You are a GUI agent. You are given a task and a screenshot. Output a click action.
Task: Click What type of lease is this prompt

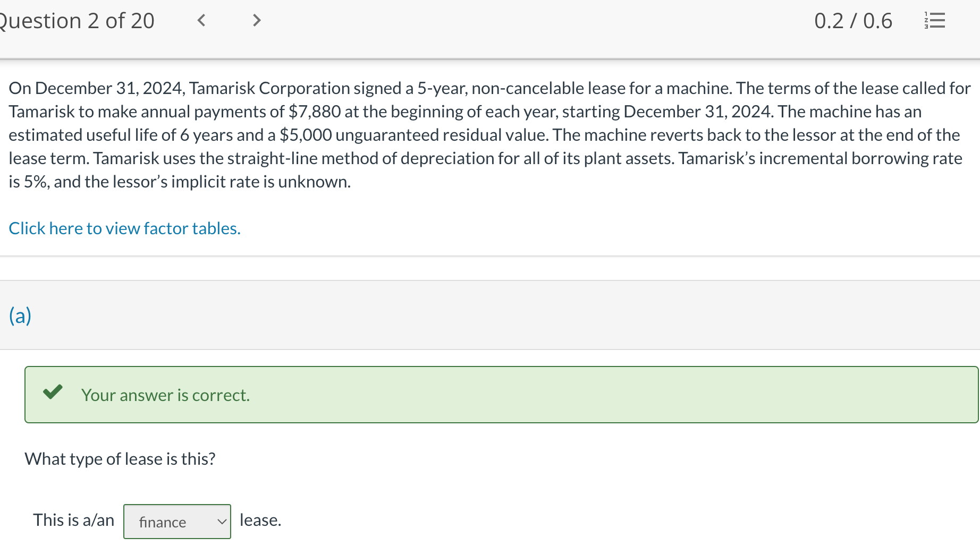coord(121,458)
